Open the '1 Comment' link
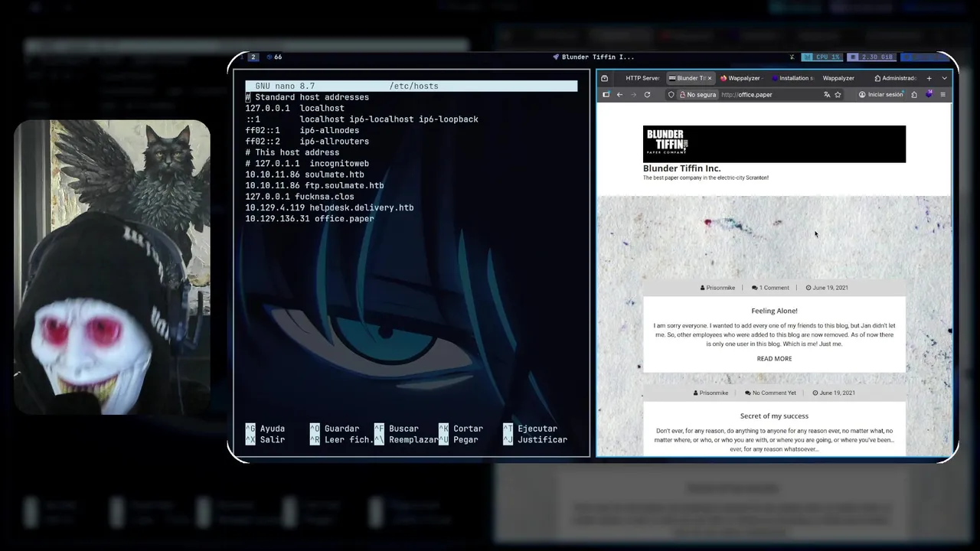Screen dimensions: 980x551 tap(770, 288)
